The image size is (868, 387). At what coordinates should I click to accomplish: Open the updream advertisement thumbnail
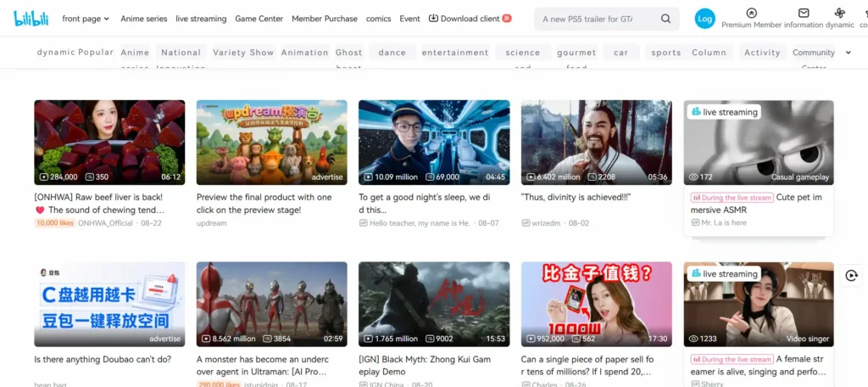(x=272, y=143)
